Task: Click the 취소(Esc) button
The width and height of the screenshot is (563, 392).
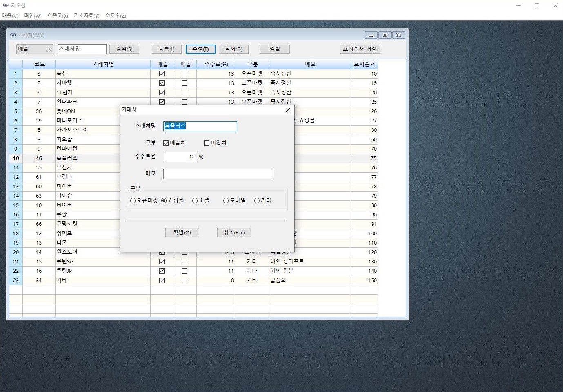Action: click(234, 232)
